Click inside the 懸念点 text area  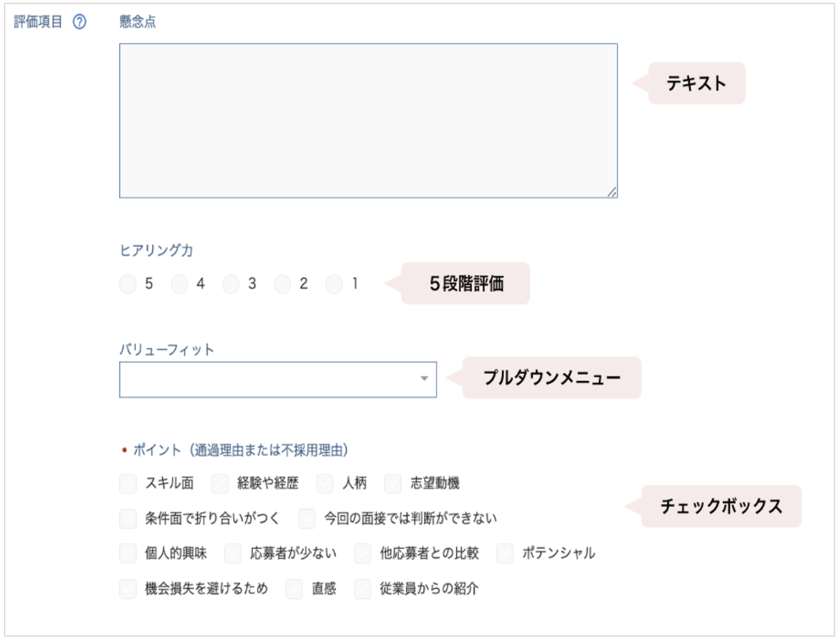coord(368,121)
